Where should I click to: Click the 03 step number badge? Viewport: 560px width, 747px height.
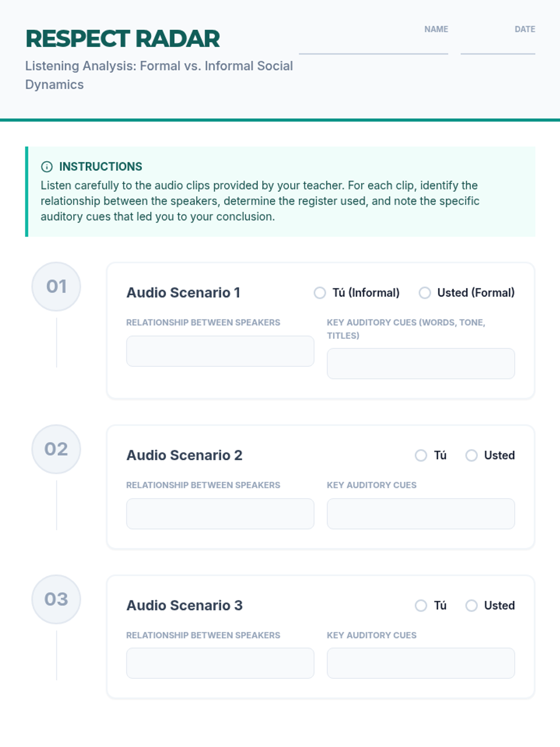[x=56, y=599]
